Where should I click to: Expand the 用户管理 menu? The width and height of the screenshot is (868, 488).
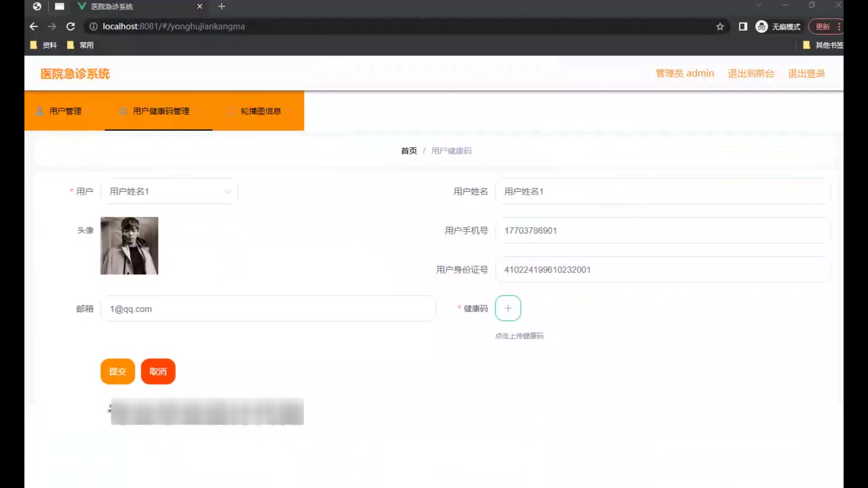click(65, 111)
